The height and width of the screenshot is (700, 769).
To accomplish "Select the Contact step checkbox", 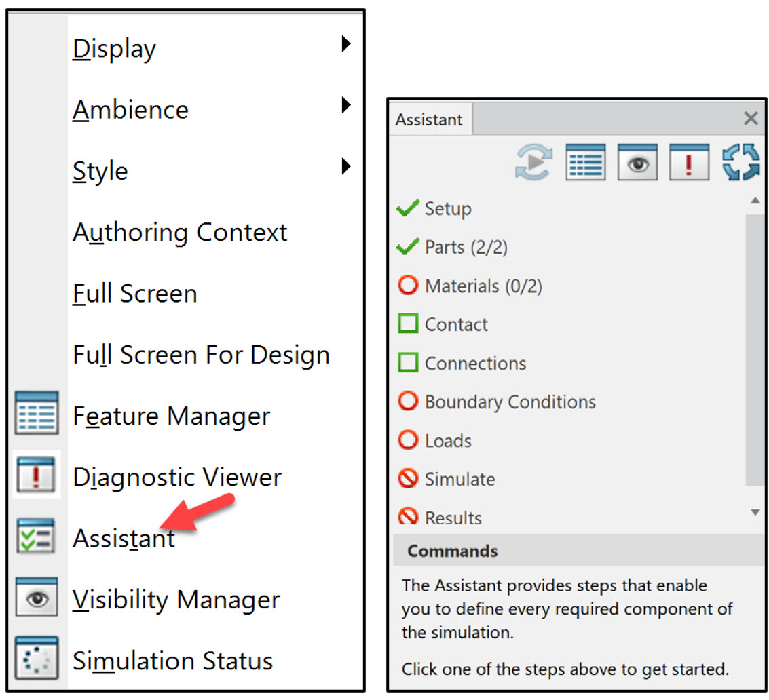I will coord(408,324).
